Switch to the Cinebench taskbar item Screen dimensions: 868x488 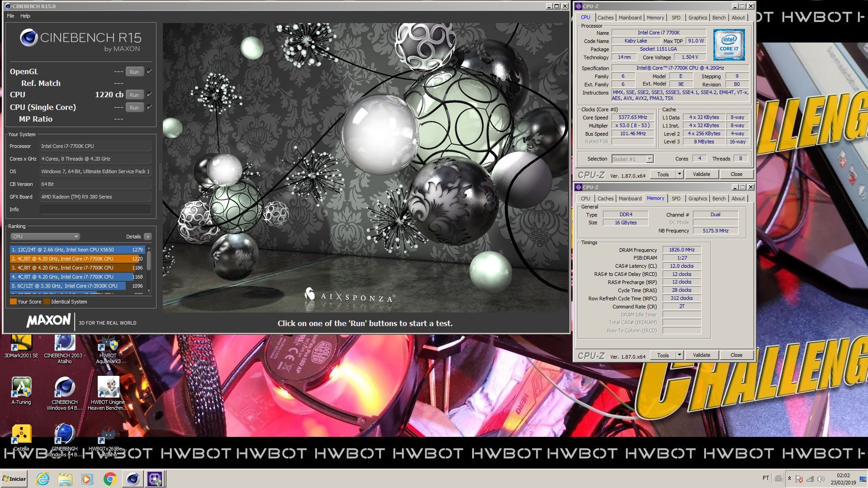(133, 479)
